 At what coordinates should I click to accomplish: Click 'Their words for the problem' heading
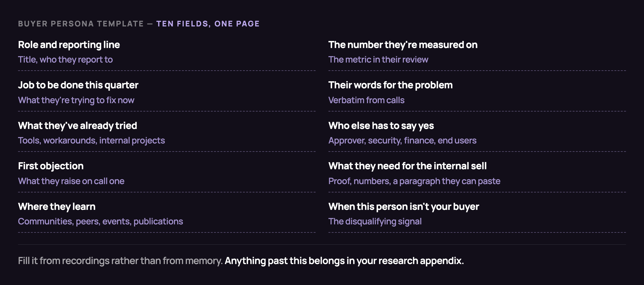390,85
